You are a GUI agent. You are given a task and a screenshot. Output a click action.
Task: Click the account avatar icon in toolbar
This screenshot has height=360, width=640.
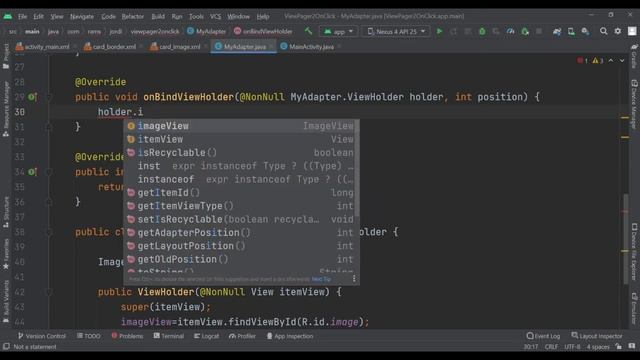pos(632,31)
